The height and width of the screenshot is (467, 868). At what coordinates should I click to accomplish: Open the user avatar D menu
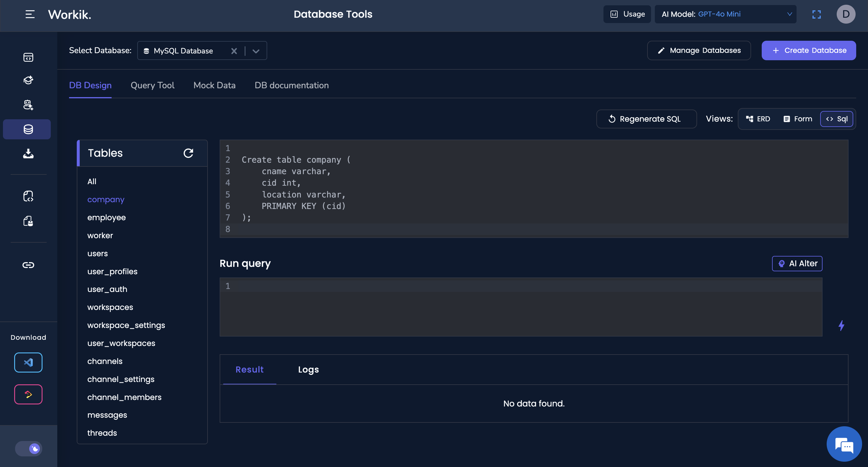click(846, 14)
